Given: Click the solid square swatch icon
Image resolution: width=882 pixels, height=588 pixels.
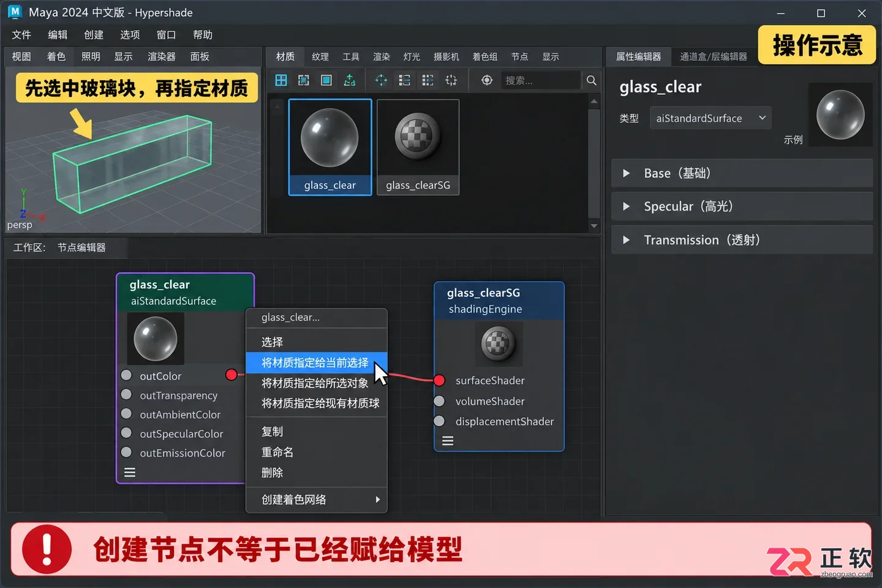Looking at the screenshot, I should [x=326, y=80].
